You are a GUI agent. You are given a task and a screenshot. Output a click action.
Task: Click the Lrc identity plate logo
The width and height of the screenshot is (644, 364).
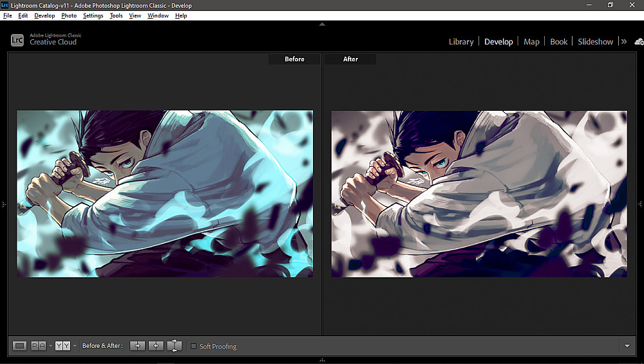pos(17,40)
